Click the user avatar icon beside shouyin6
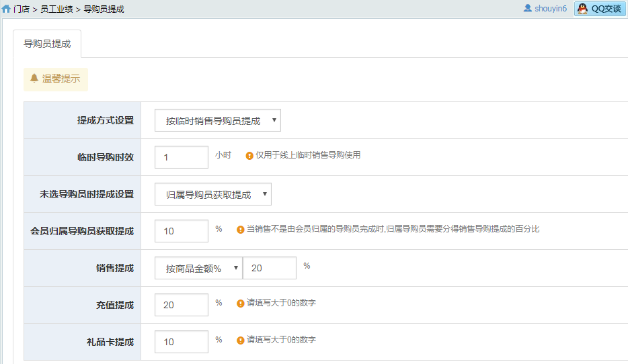The image size is (628, 364). pyautogui.click(x=527, y=8)
